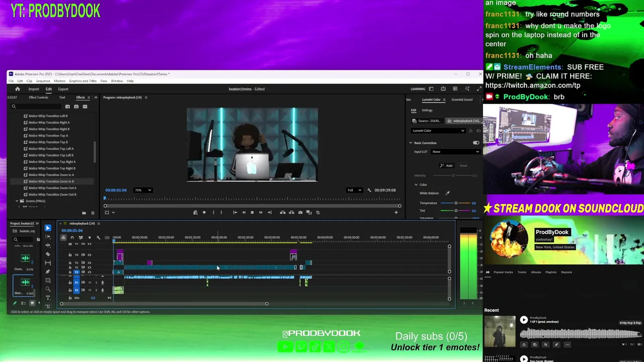Select the Pen tool in Premiere toolbar
Screen dimensions: 644x362
(48, 271)
